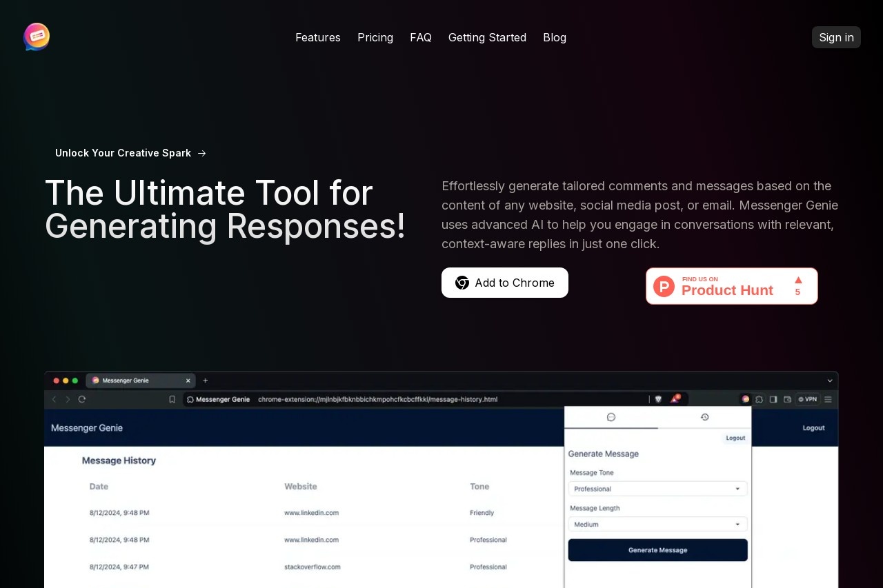Viewport: 883px width, 588px height.
Task: Click the Messenger Genie extension icon in demo toolbar
Action: (x=745, y=399)
